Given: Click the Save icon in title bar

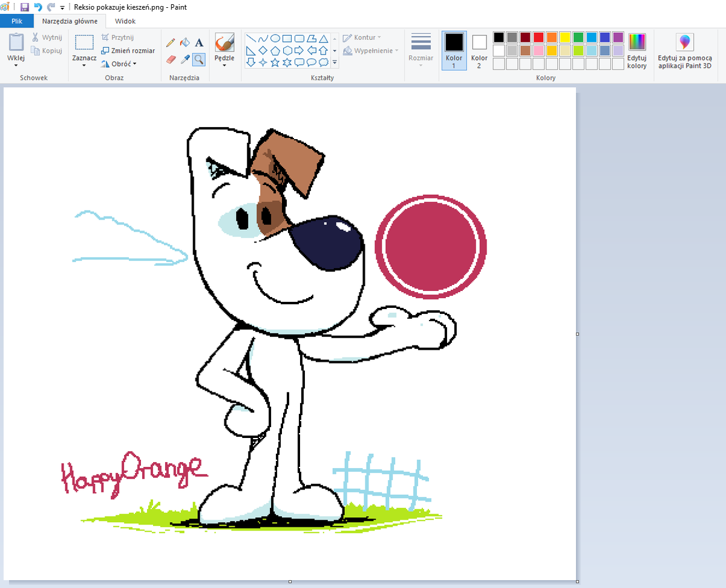Looking at the screenshot, I should point(25,7).
